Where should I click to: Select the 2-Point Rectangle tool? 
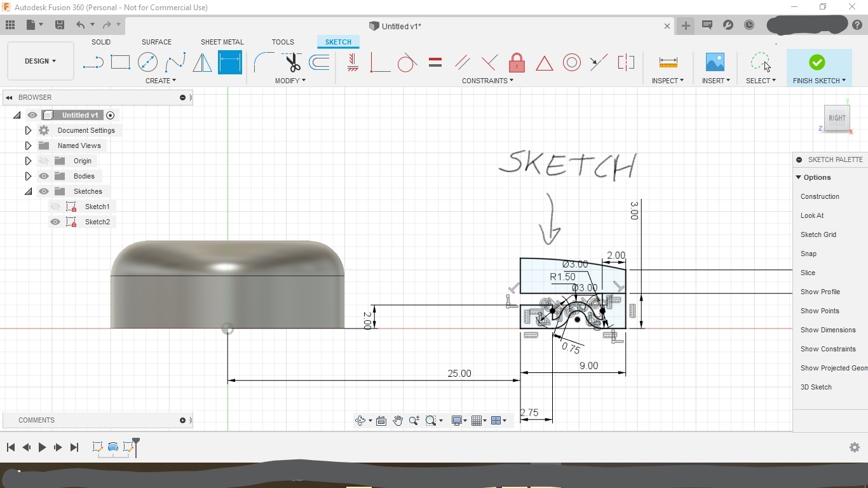120,62
